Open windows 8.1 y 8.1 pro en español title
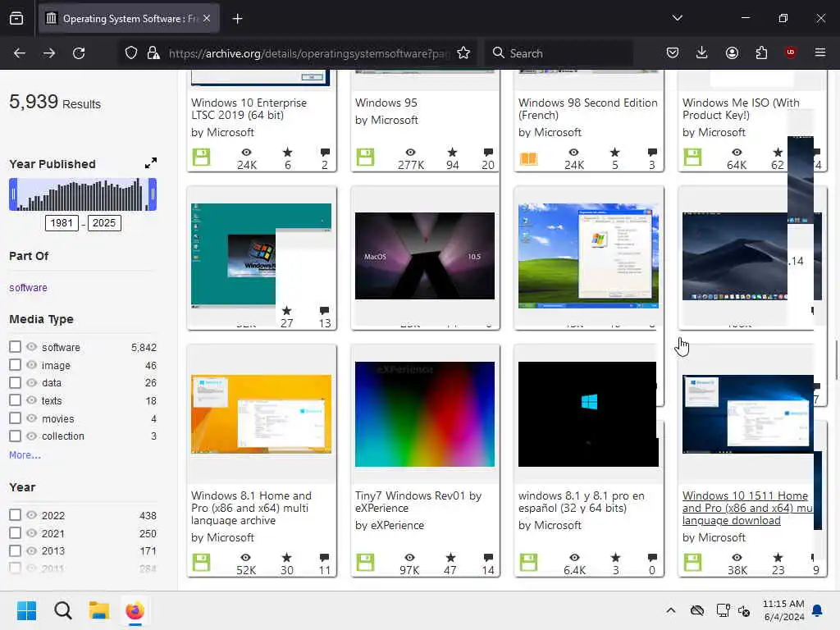 582,502
